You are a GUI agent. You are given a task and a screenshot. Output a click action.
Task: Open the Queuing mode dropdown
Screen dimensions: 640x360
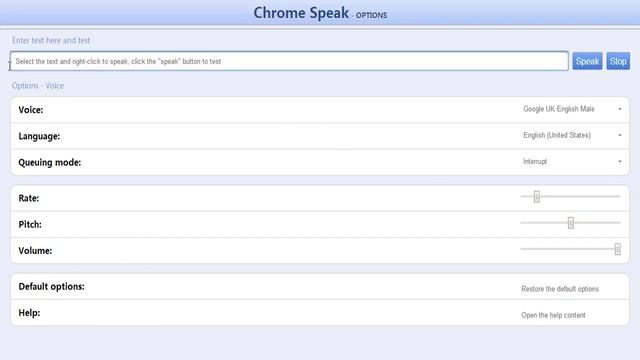[x=572, y=162]
